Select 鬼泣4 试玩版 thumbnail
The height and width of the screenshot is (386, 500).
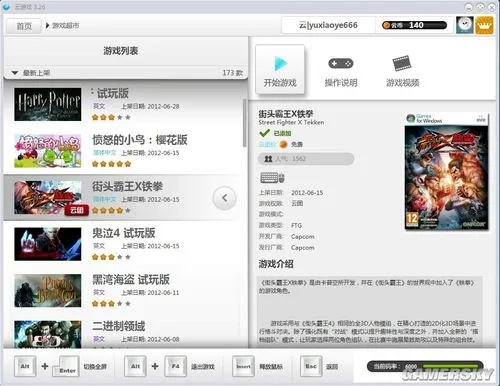pyautogui.click(x=48, y=244)
